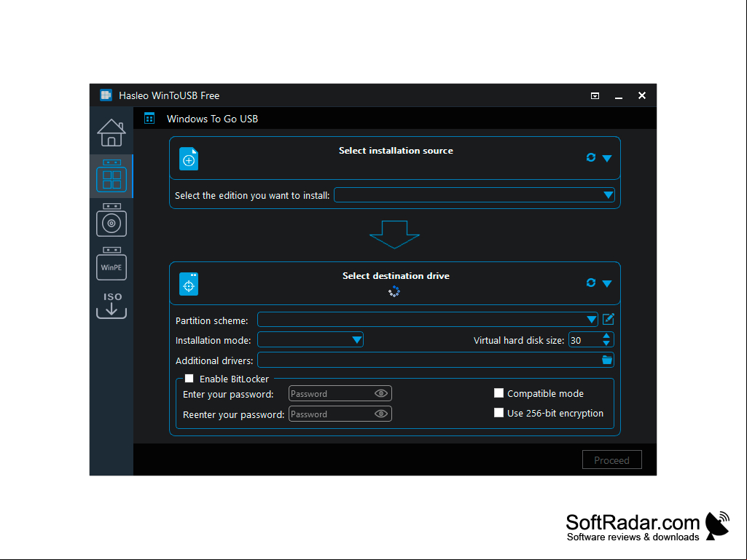Open the edition to install dropdown
Screen dimensions: 747x560
474,194
